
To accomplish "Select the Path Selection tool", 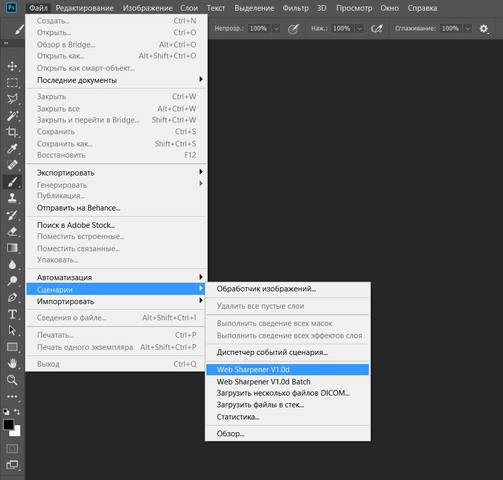I will point(12,330).
